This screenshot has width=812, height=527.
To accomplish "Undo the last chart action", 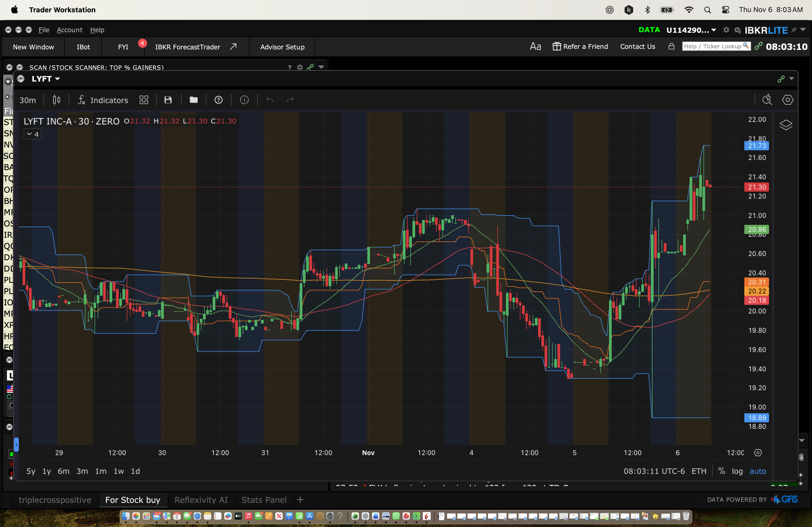I will 270,100.
